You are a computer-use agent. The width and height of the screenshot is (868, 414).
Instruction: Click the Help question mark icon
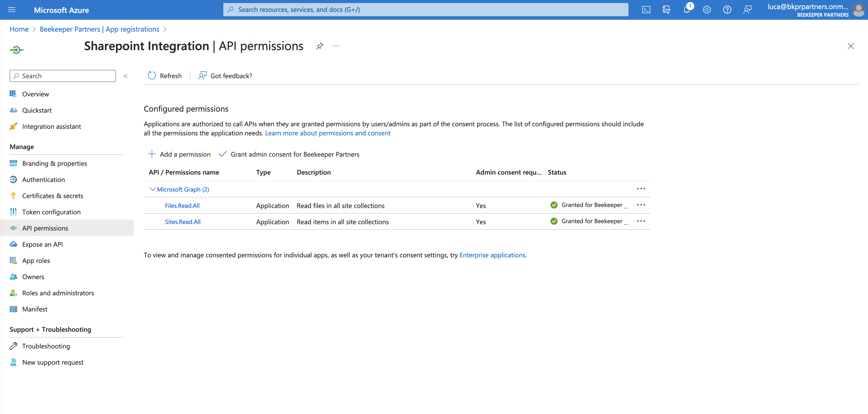coord(727,10)
